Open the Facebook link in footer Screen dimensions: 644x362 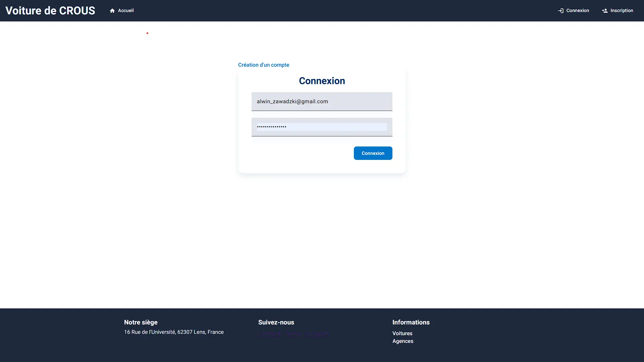point(270,334)
